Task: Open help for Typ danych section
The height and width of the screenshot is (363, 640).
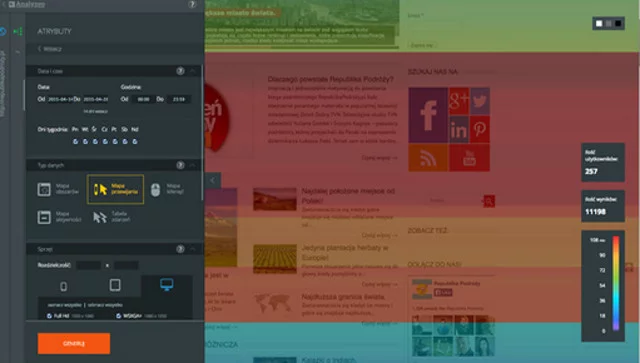Action: (180, 165)
